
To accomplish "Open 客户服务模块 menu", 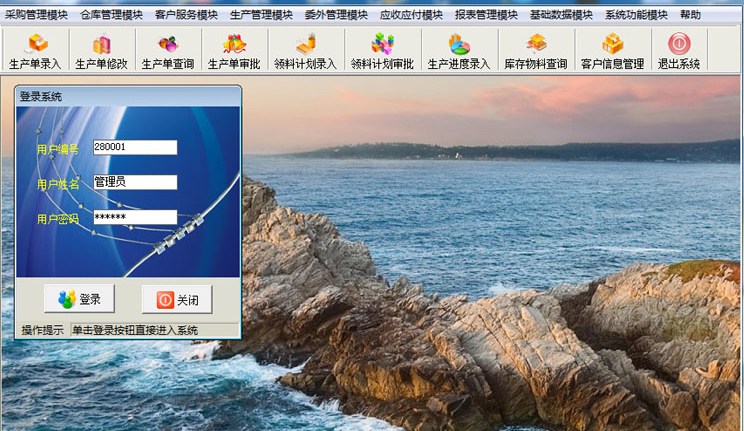I will pyautogui.click(x=186, y=15).
